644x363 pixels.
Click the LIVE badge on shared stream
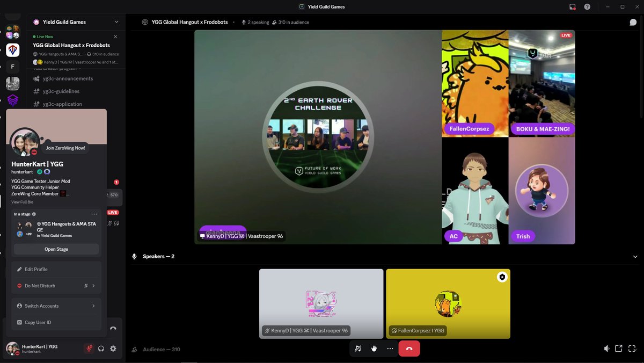(566, 35)
